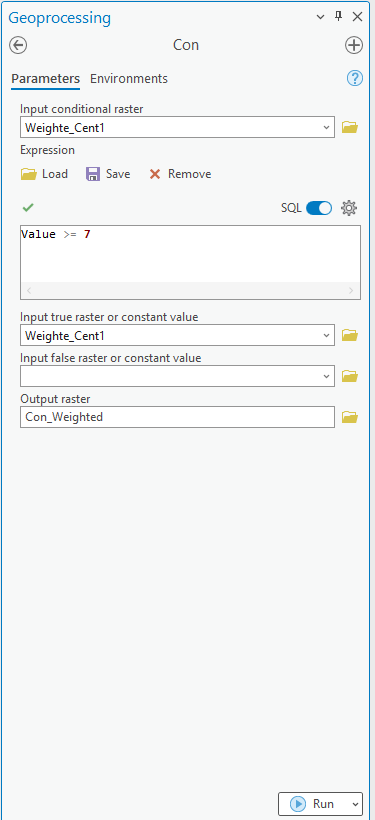The height and width of the screenshot is (820, 375).
Task: Browse folder for Output raster location
Action: click(x=350, y=417)
